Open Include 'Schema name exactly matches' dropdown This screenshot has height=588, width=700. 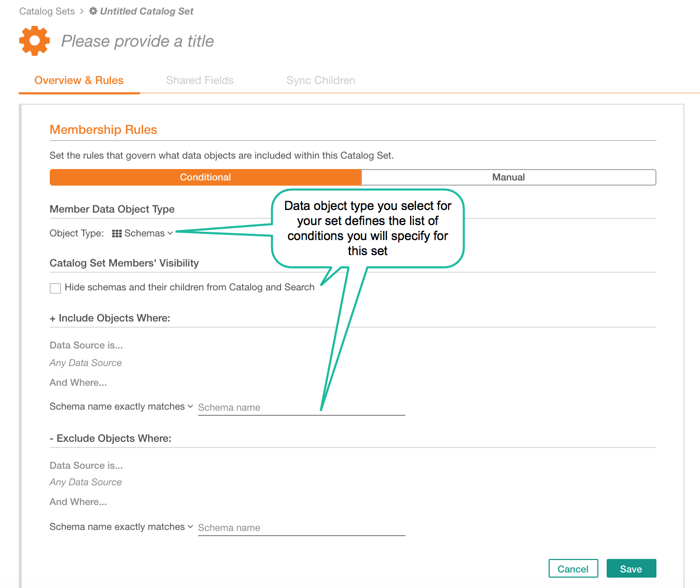[121, 407]
